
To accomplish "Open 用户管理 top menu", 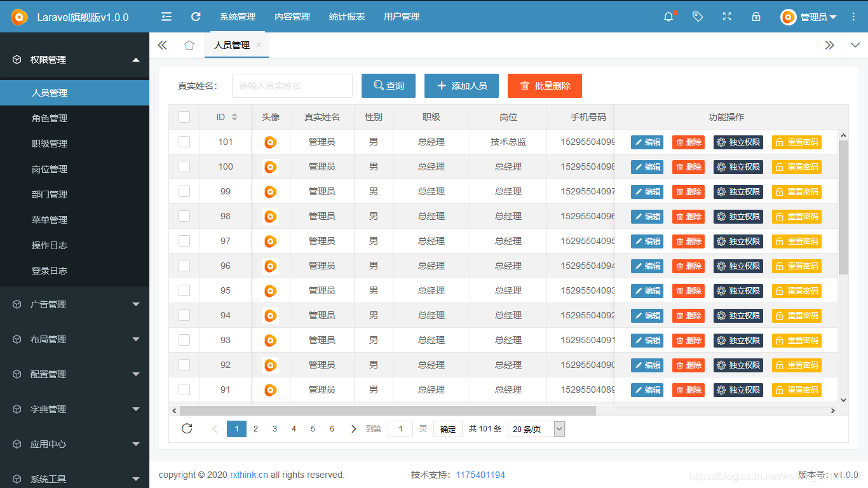I will tap(402, 17).
